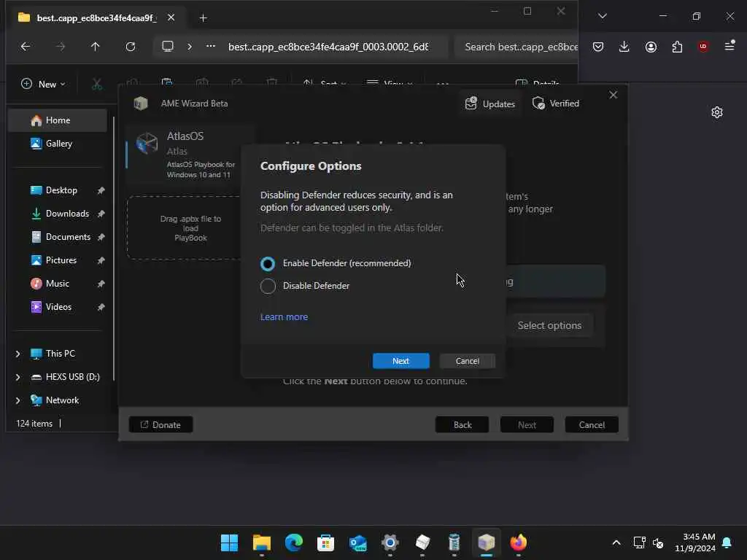Image resolution: width=747 pixels, height=560 pixels.
Task: Unpin Downloads using its pin icon
Action: [101, 214]
